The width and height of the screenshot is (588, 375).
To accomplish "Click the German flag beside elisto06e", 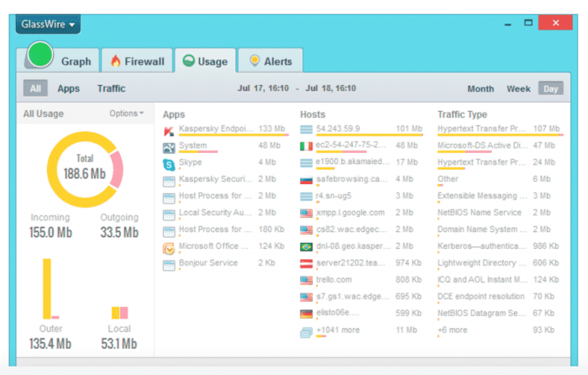I will [307, 314].
